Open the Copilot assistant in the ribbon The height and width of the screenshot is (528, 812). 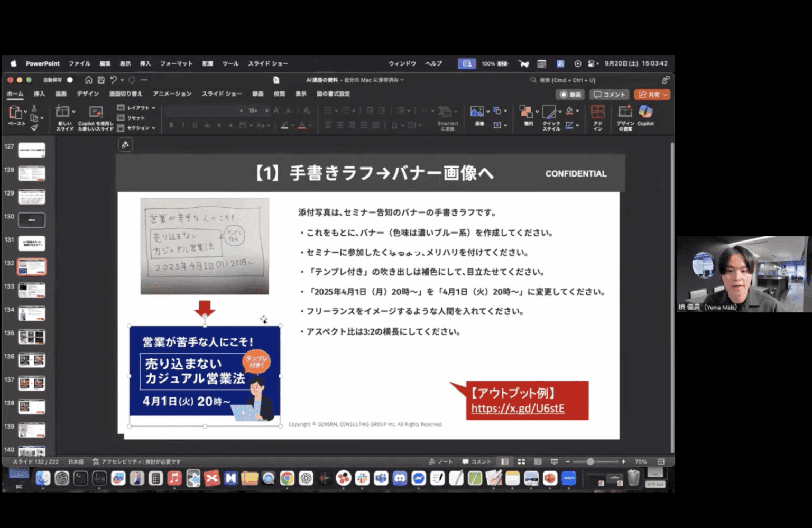click(x=645, y=113)
